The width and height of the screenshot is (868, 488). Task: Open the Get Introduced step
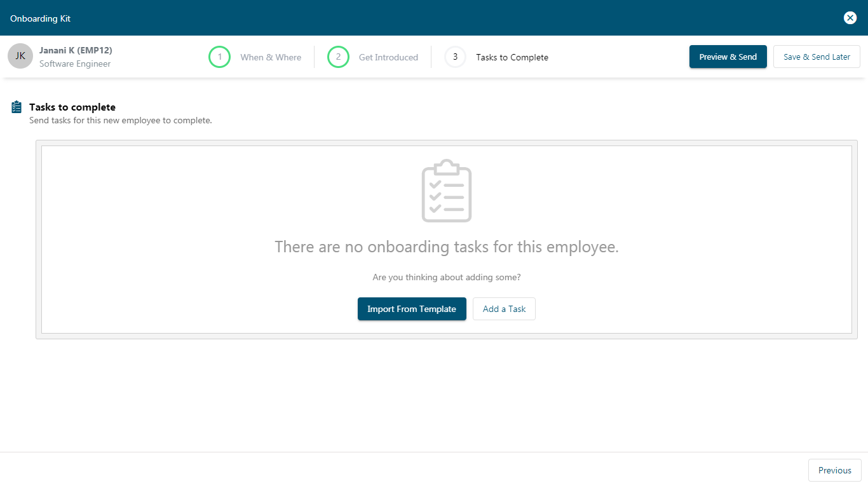coord(388,57)
